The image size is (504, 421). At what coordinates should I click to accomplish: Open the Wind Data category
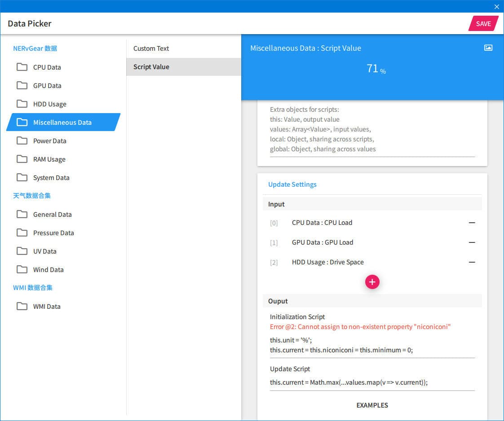pos(63,269)
